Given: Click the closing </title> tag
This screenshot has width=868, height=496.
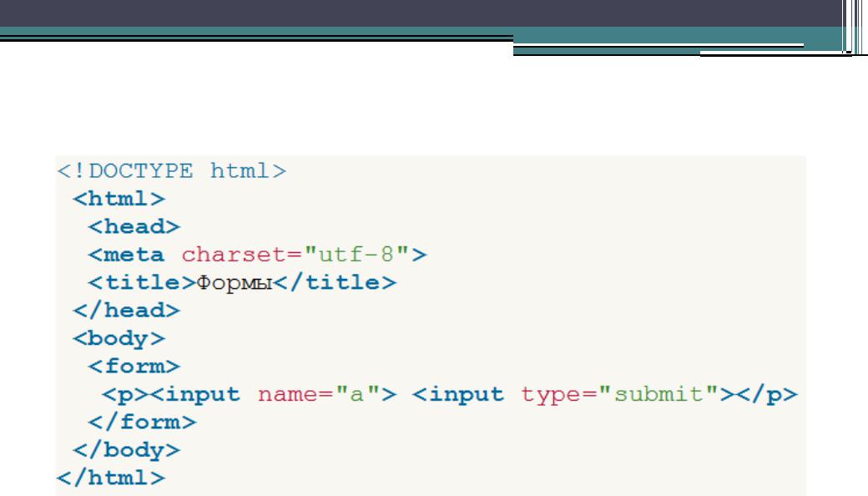Looking at the screenshot, I should click(335, 283).
